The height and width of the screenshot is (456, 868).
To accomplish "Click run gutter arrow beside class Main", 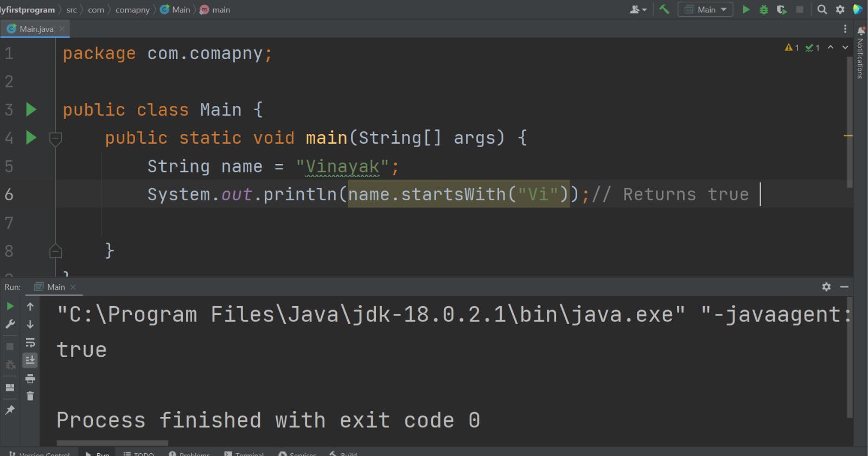I will [x=31, y=110].
